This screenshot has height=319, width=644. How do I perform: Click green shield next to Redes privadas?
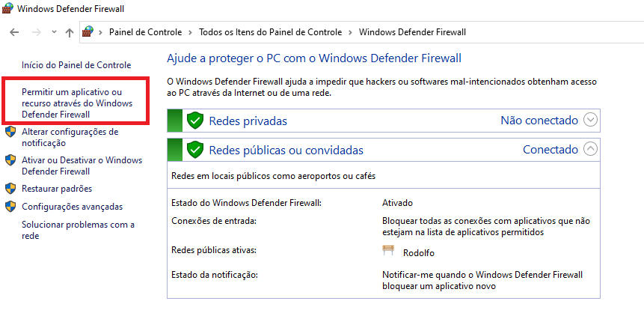(195, 121)
